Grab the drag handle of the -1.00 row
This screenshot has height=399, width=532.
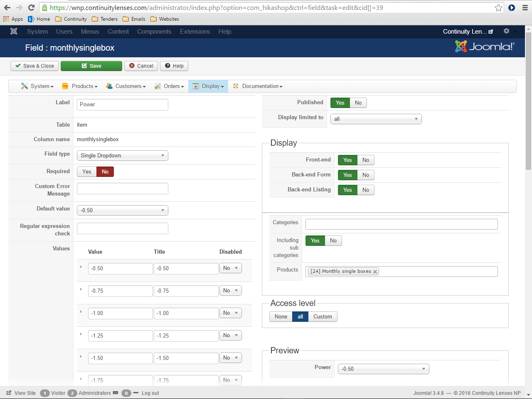tap(81, 312)
